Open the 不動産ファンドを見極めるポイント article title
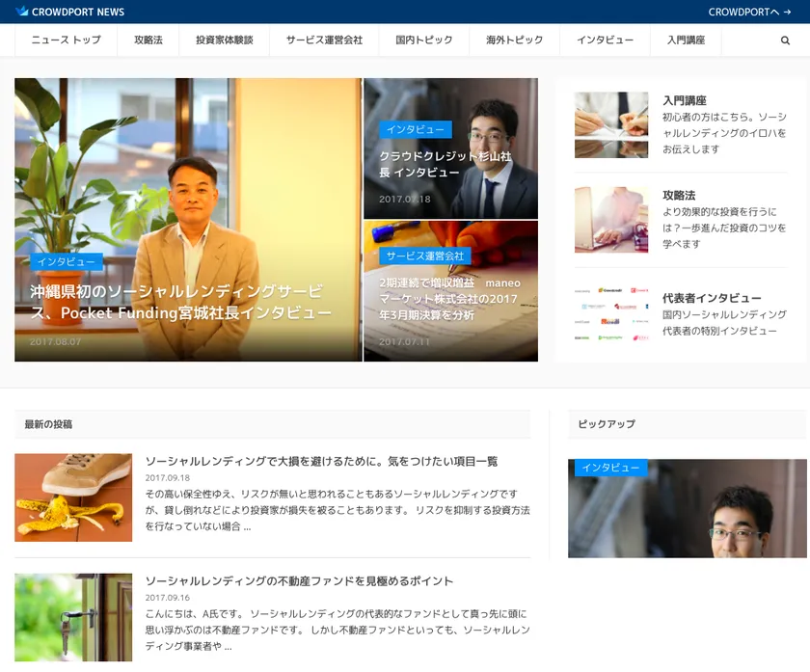The image size is (810, 672). pos(299,581)
